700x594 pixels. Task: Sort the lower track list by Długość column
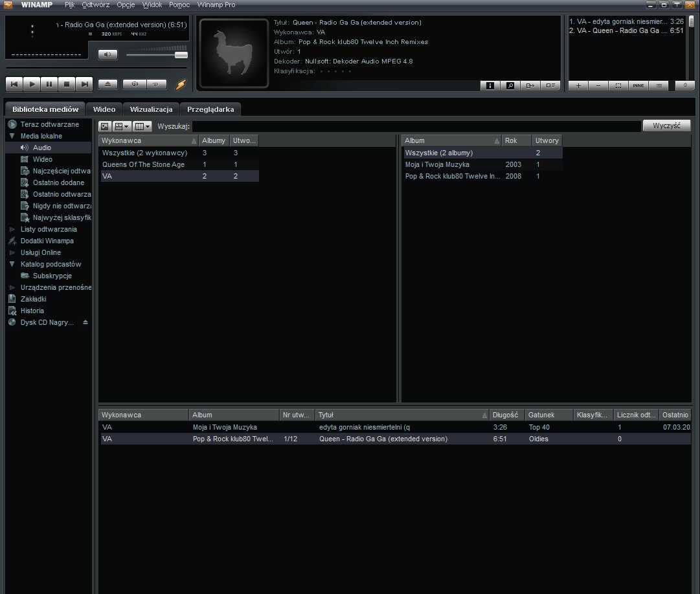(506, 415)
